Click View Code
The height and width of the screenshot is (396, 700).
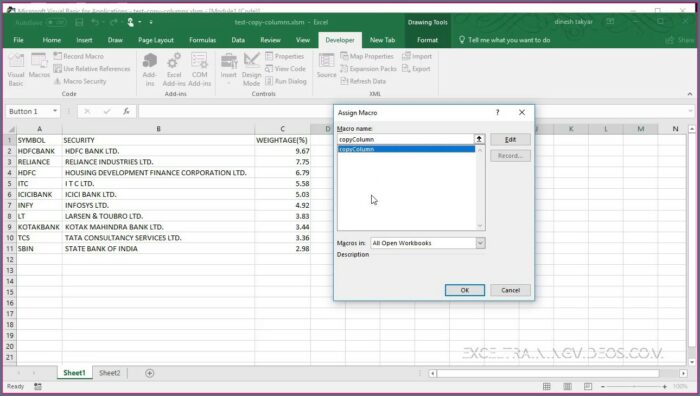285,69
